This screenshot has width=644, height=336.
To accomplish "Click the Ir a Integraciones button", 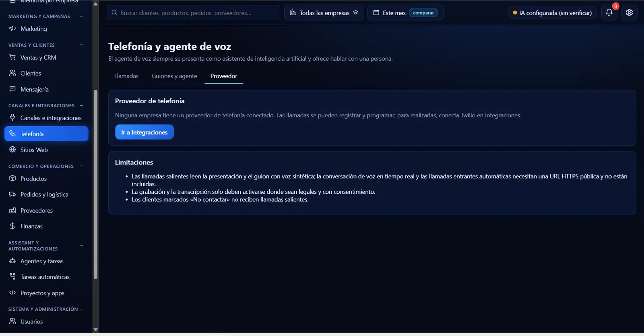I will (x=144, y=132).
